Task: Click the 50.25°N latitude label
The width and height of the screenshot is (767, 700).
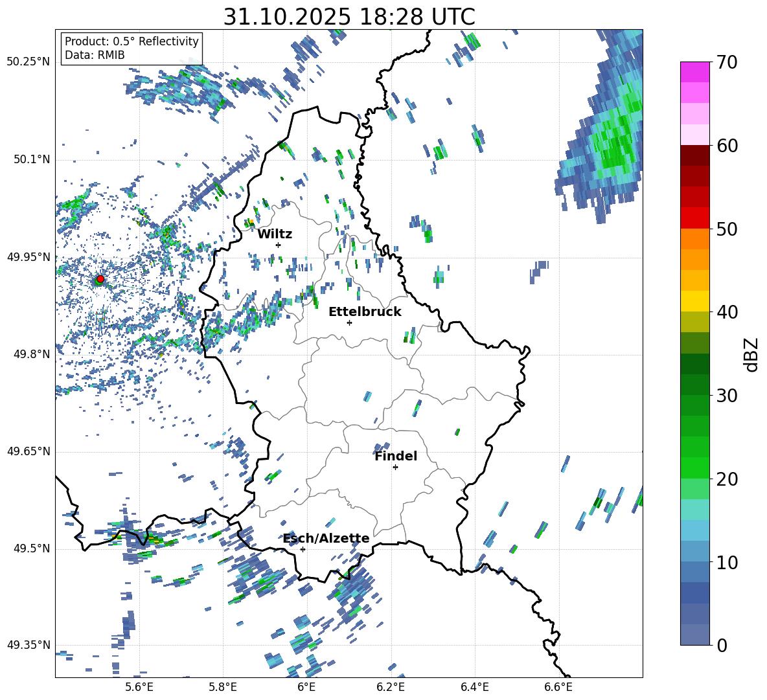Action: [29, 62]
